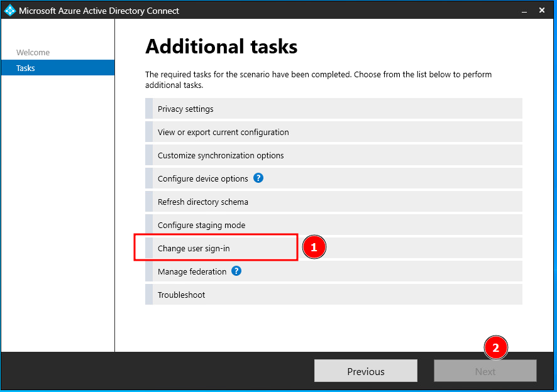Select Configure device options task

[x=202, y=179]
